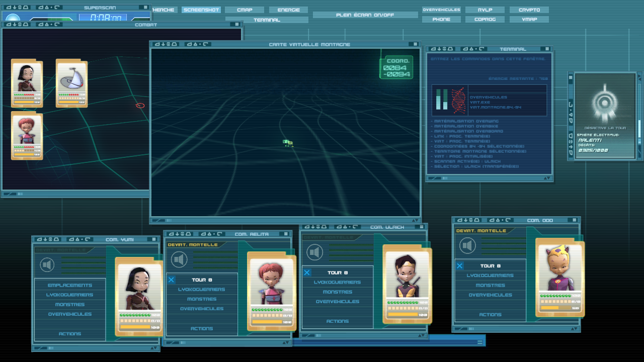This screenshot has height=362, width=644.
Task: Choose Overvehicules in Com. Yumi
Action: point(70,314)
